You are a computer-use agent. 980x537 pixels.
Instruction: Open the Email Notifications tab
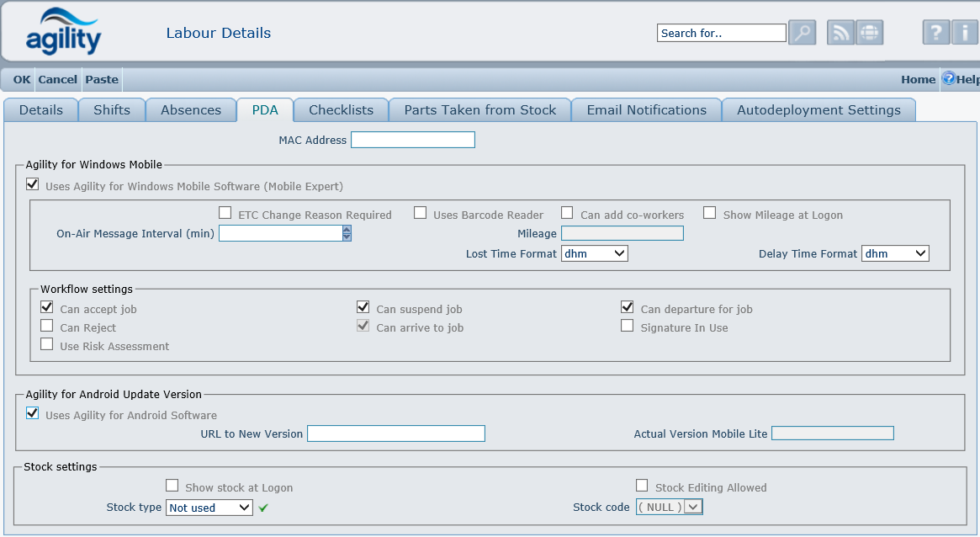tap(646, 110)
